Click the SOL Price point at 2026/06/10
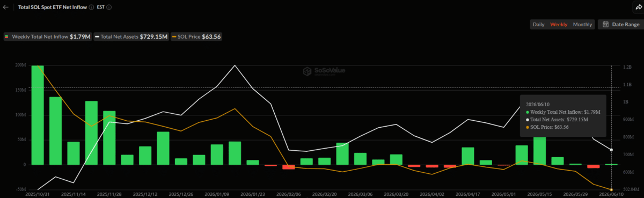The image size is (644, 198). [611, 189]
